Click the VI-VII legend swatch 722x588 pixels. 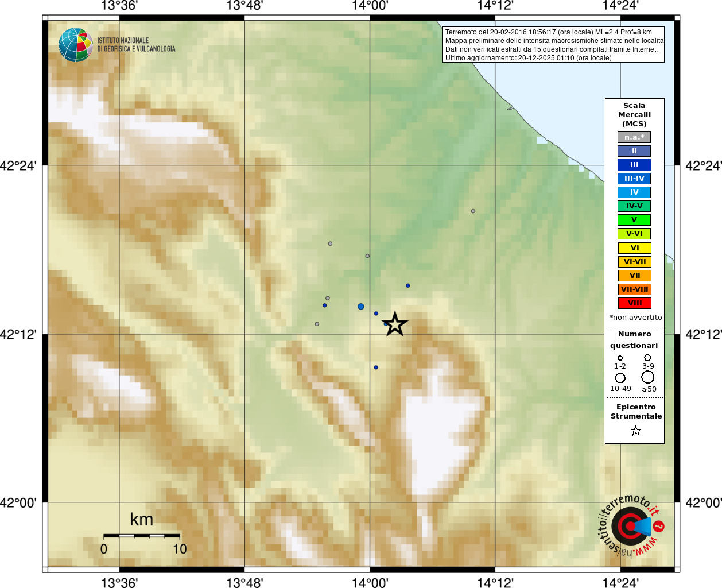click(x=634, y=262)
